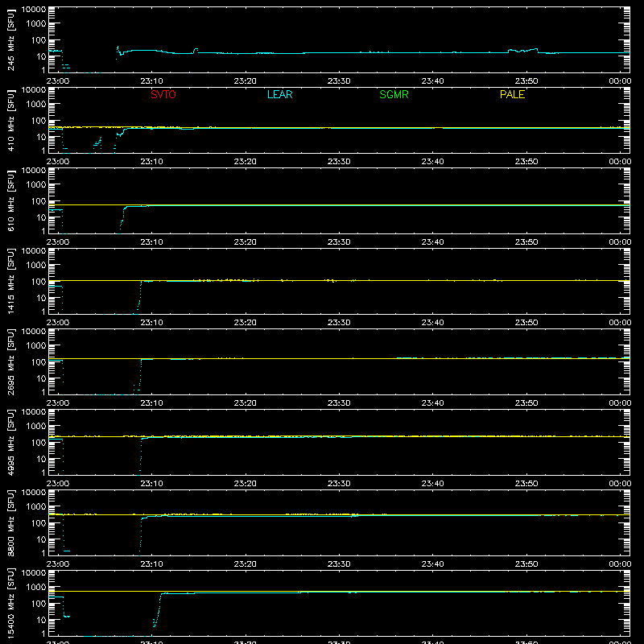The height and width of the screenshot is (644, 644).
Task: Click the 23:50 tick label below 2695 MHz plot
Action: pos(526,403)
